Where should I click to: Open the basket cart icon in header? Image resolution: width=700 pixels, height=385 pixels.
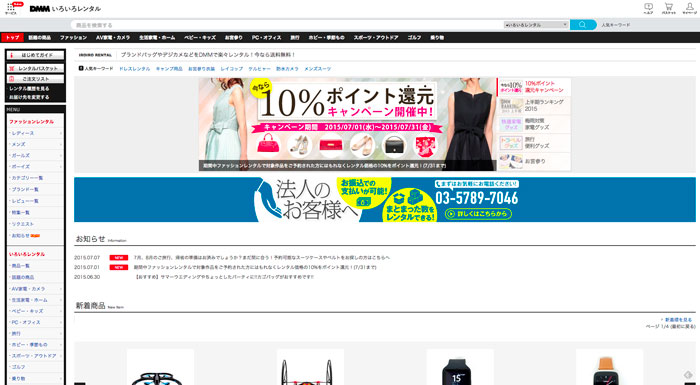pyautogui.click(x=668, y=8)
